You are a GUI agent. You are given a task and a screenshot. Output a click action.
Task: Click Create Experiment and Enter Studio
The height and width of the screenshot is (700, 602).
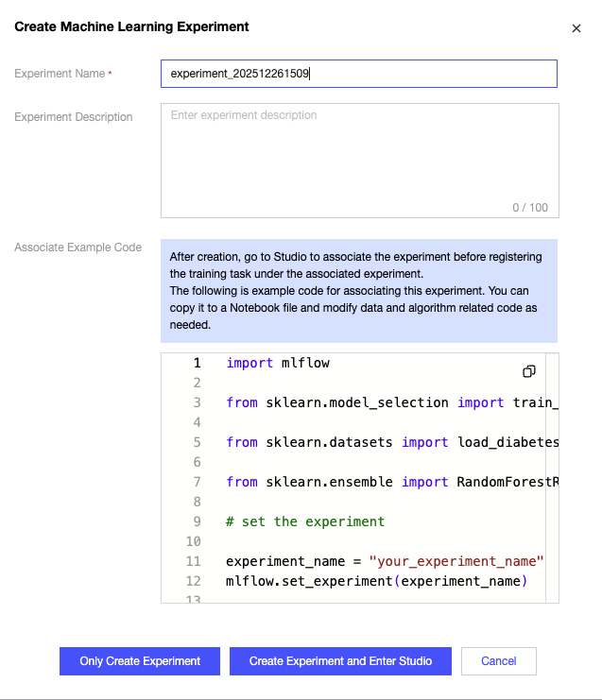340,661
